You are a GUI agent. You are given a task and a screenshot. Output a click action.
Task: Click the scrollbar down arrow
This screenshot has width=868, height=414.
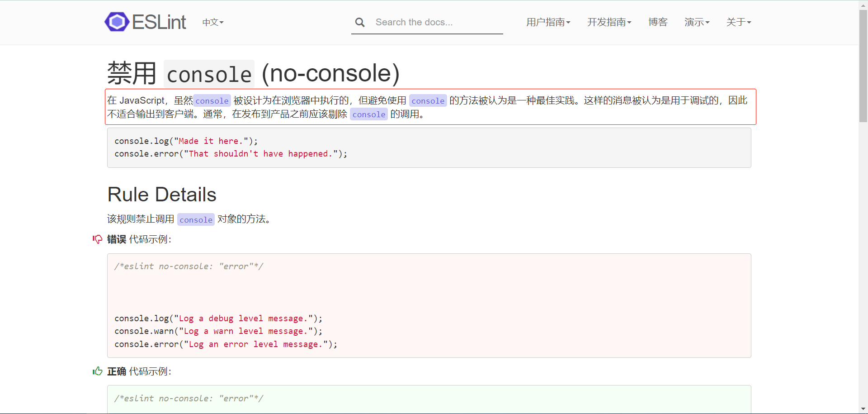[x=863, y=409]
